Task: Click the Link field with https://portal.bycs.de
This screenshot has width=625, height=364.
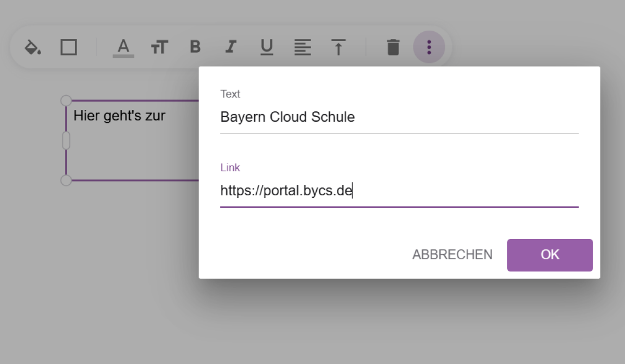Action: (x=399, y=191)
